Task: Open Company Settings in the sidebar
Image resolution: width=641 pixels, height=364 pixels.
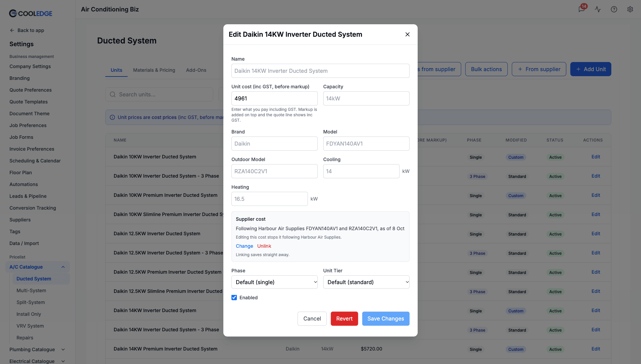Action: pos(30,66)
